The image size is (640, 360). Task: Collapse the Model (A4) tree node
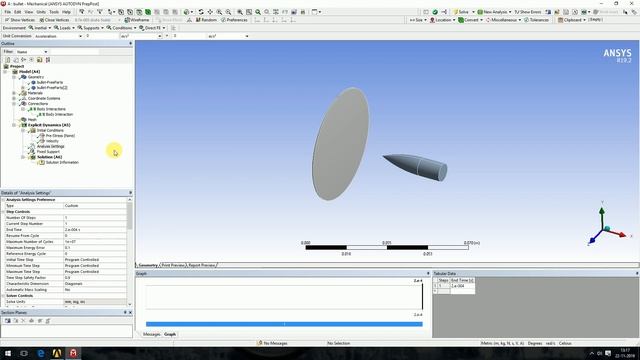pyautogui.click(x=5, y=71)
